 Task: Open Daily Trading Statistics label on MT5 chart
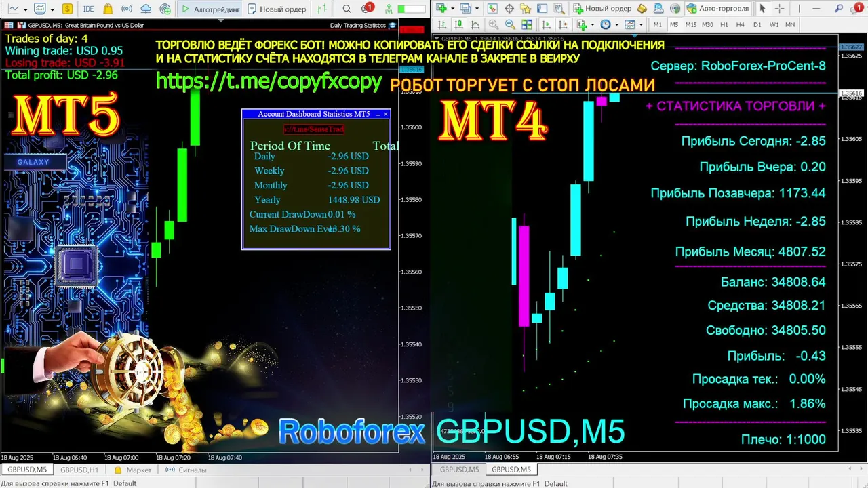[358, 25]
